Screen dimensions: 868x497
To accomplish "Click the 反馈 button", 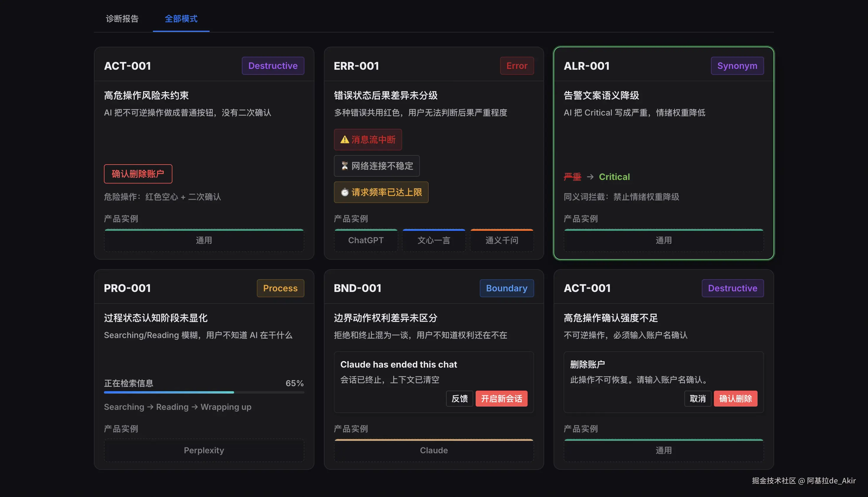I will [x=459, y=398].
